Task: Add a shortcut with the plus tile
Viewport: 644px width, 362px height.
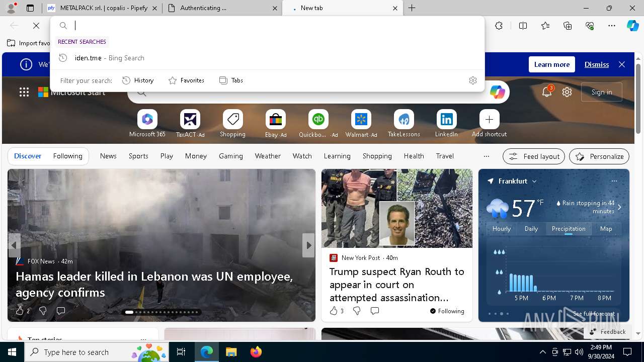Action: pyautogui.click(x=489, y=124)
